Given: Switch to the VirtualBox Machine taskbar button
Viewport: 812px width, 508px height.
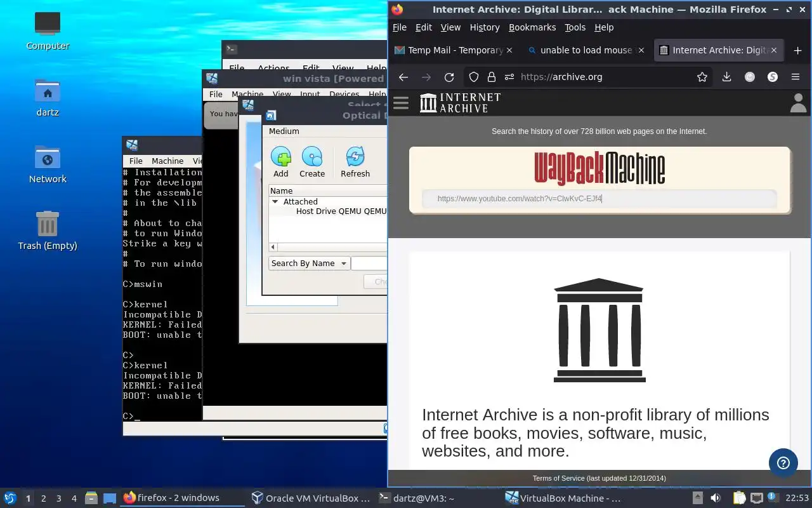Looking at the screenshot, I should (563, 498).
